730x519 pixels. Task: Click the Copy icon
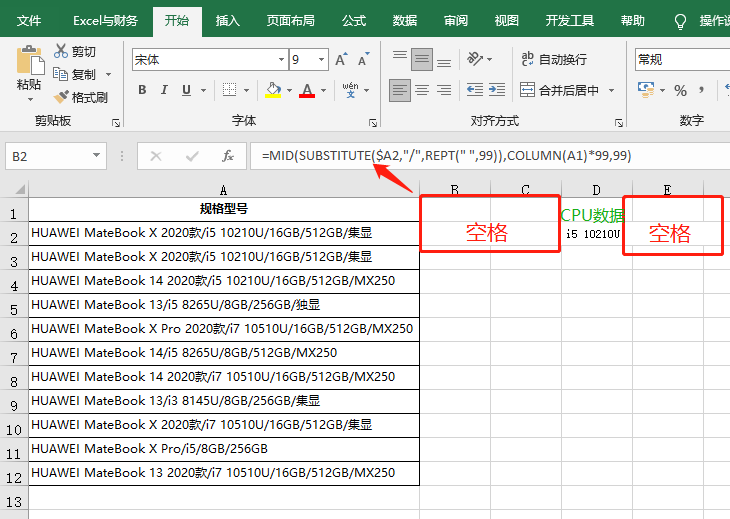pos(61,74)
